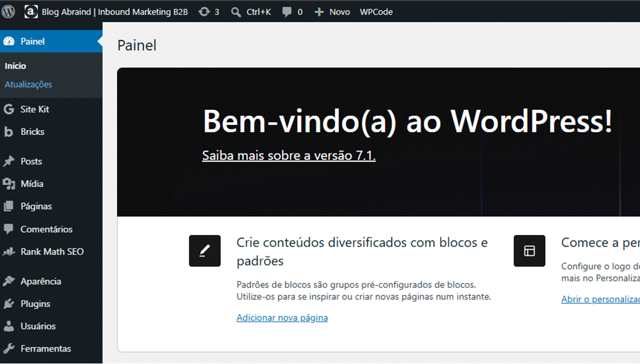
Task: Open the comments bubble icon in the admin bar
Action: pyautogui.click(x=287, y=13)
